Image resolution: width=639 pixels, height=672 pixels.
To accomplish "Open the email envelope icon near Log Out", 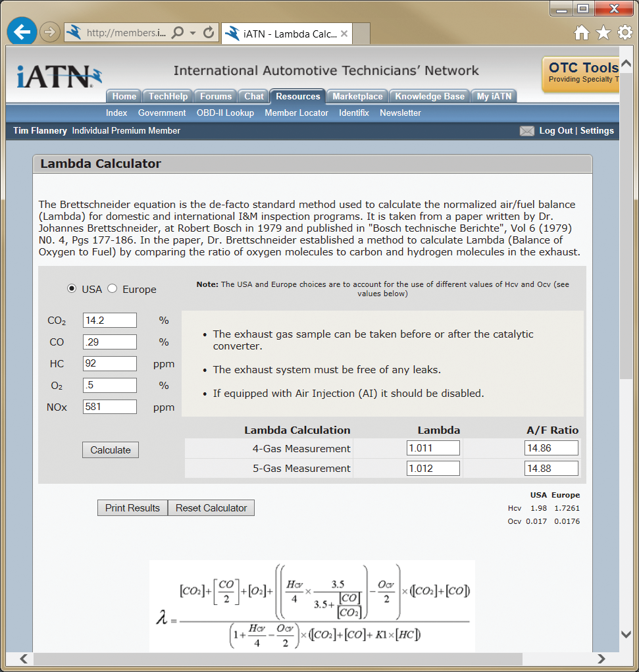I will pyautogui.click(x=526, y=131).
